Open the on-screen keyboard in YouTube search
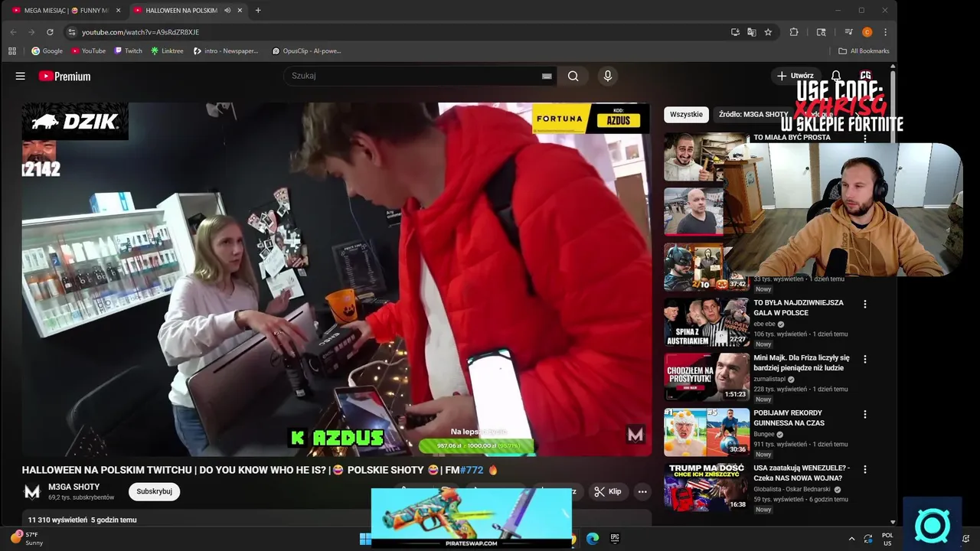 pyautogui.click(x=547, y=76)
